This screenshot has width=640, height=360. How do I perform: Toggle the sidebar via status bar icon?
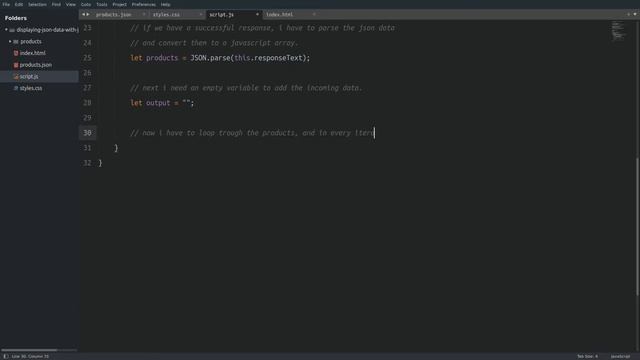click(x=6, y=356)
